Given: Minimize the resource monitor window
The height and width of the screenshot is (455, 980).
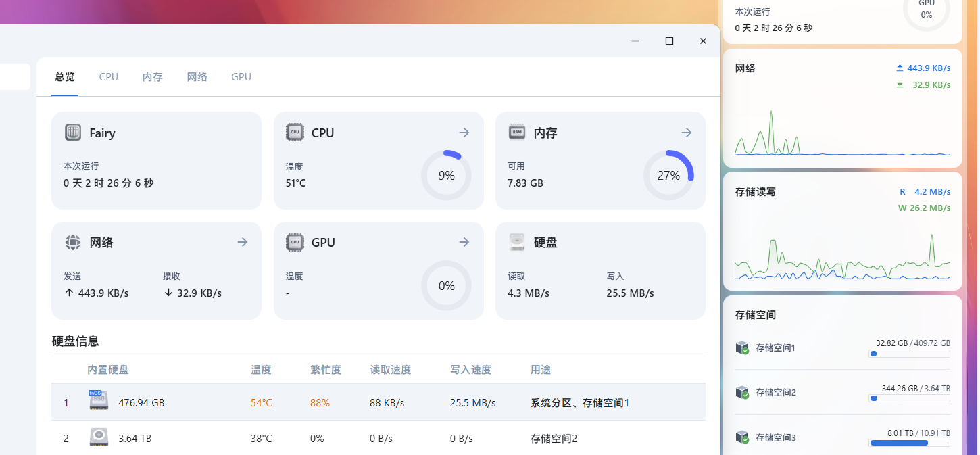Looking at the screenshot, I should pos(635,41).
